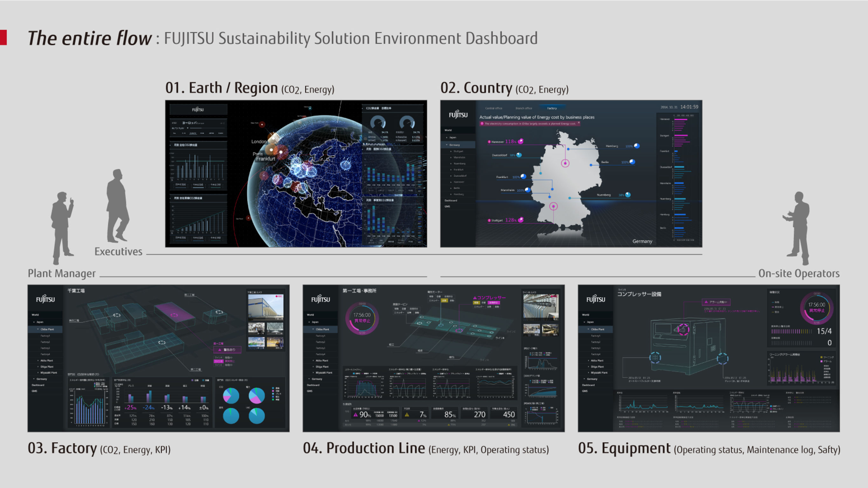Select pink dashed marker on purple factory building
868x488 pixels.
[174, 315]
